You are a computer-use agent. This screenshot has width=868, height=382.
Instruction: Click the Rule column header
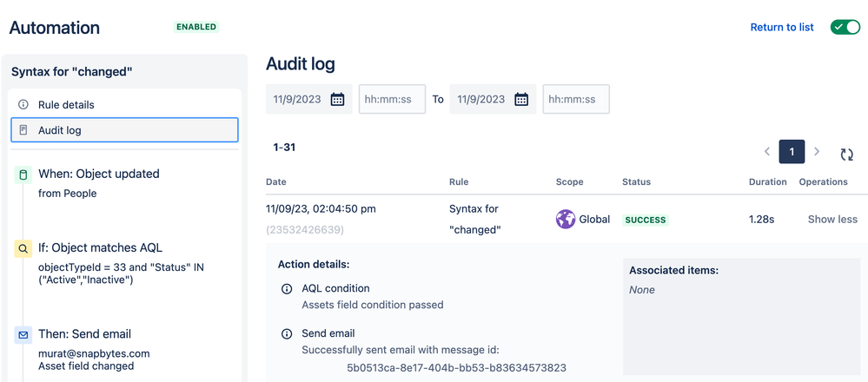pyautogui.click(x=459, y=181)
